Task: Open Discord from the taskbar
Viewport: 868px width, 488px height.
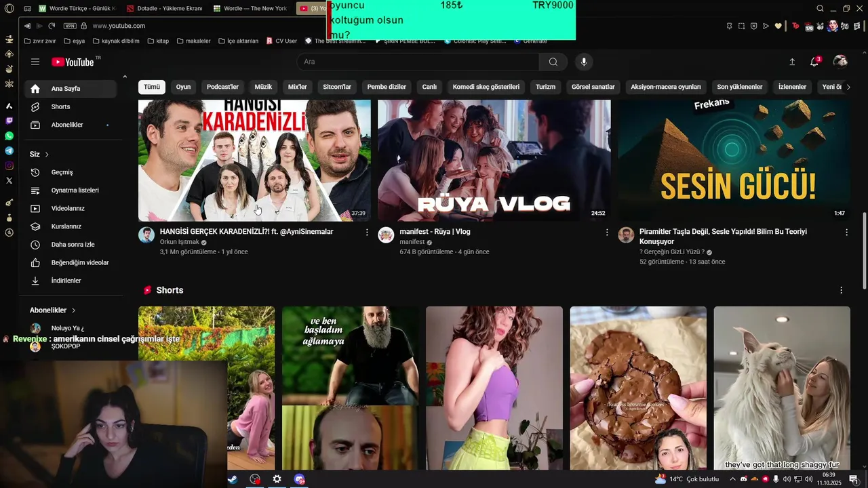Action: (x=300, y=479)
